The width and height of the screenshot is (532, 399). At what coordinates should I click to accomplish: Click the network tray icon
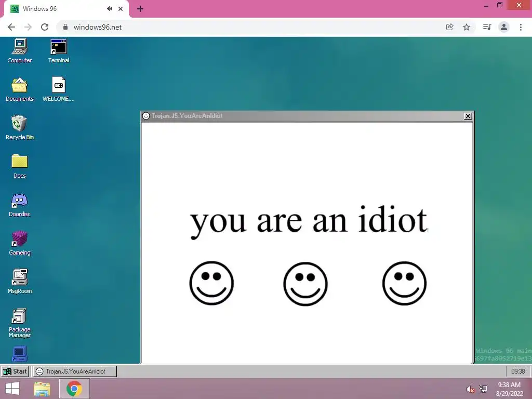(x=483, y=389)
